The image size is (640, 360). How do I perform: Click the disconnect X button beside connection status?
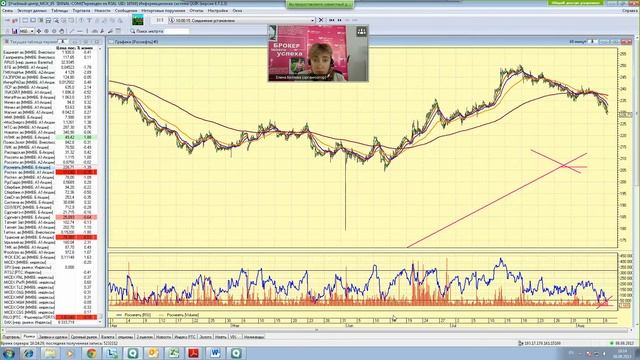click(321, 20)
